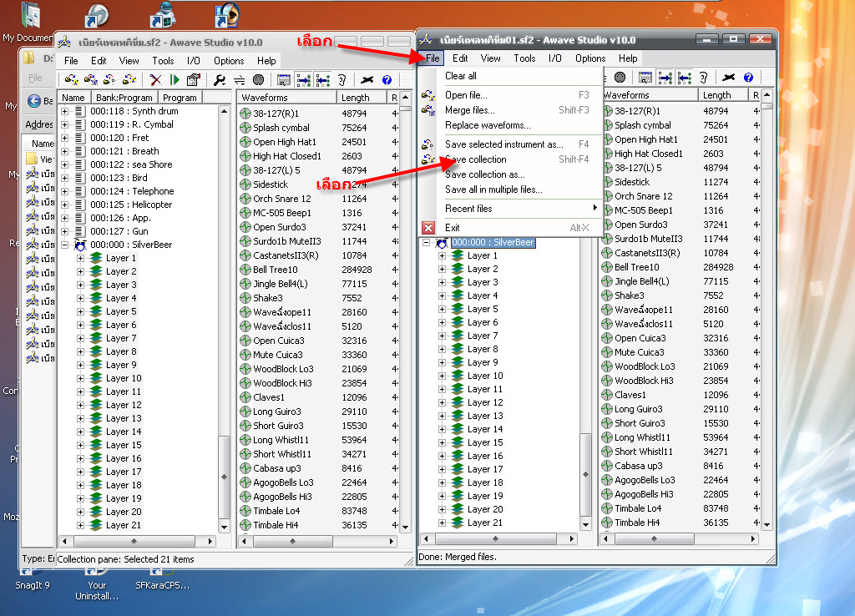Click Bank:Program column header in left window
The image size is (855, 616).
click(x=124, y=98)
